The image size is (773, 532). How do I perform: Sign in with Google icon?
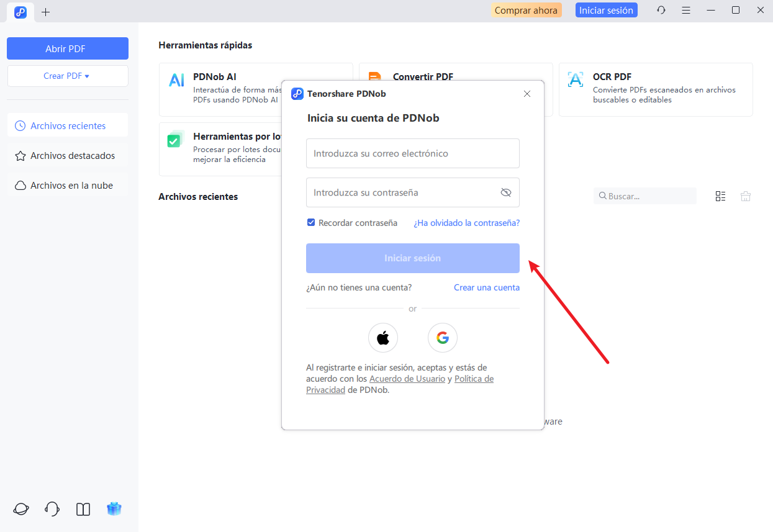pyautogui.click(x=443, y=338)
